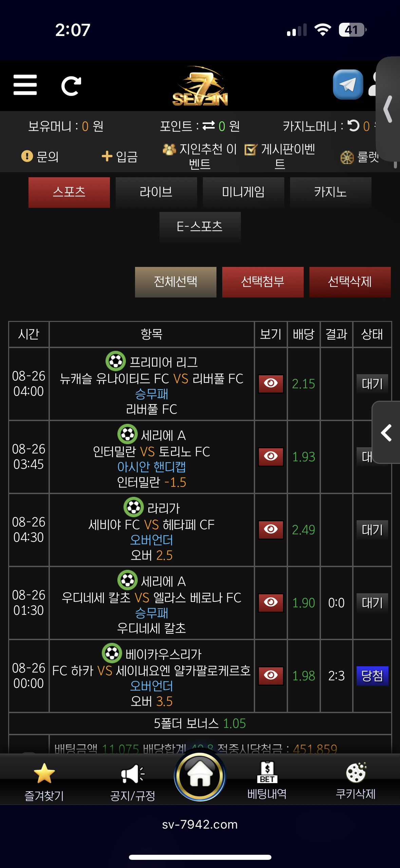Refresh the casino money rotate arrow
400x868 pixels.
[354, 126]
